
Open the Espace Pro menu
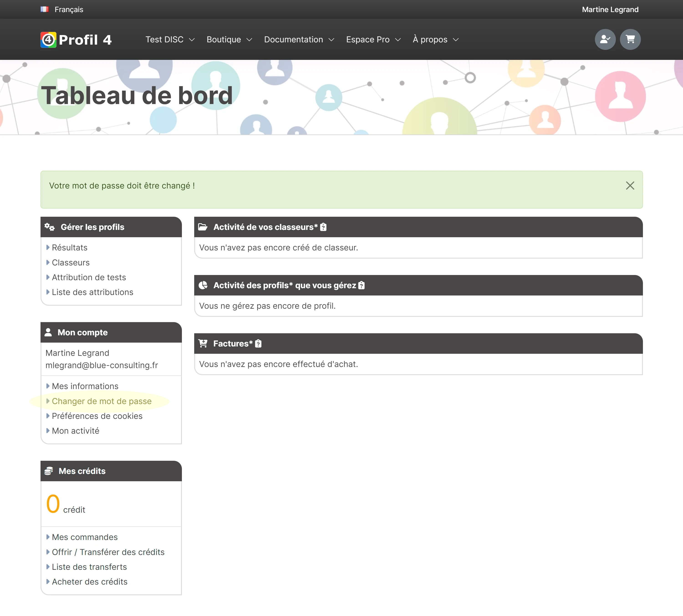coord(373,40)
